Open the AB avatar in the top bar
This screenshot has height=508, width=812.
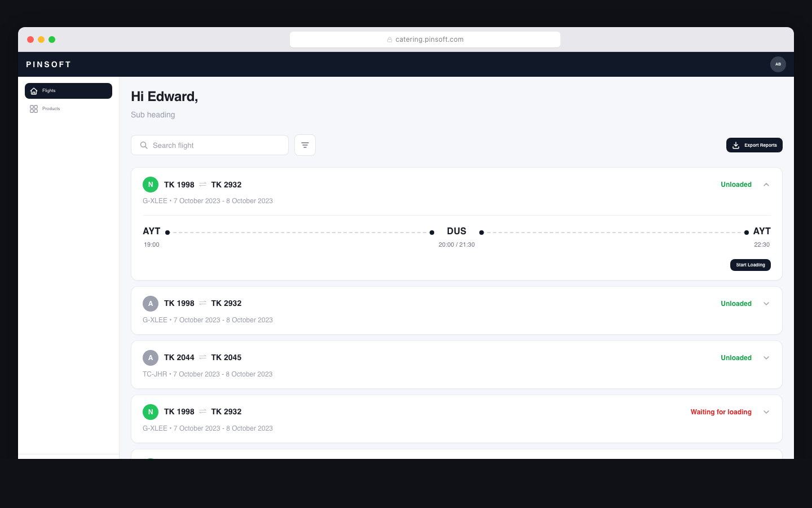point(778,64)
